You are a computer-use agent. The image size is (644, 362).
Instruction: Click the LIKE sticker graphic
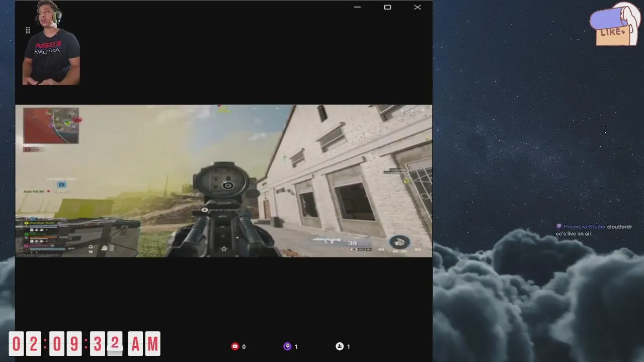click(615, 25)
